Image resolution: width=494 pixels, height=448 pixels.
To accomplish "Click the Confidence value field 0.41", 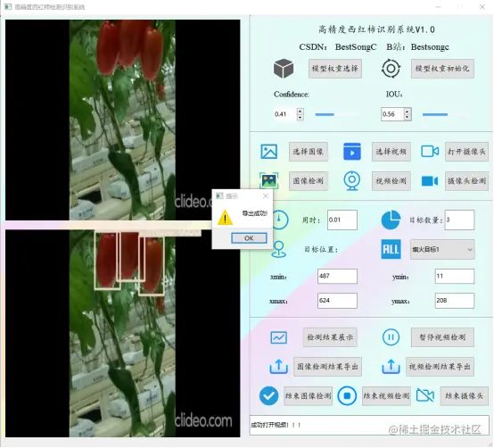I will tap(284, 114).
